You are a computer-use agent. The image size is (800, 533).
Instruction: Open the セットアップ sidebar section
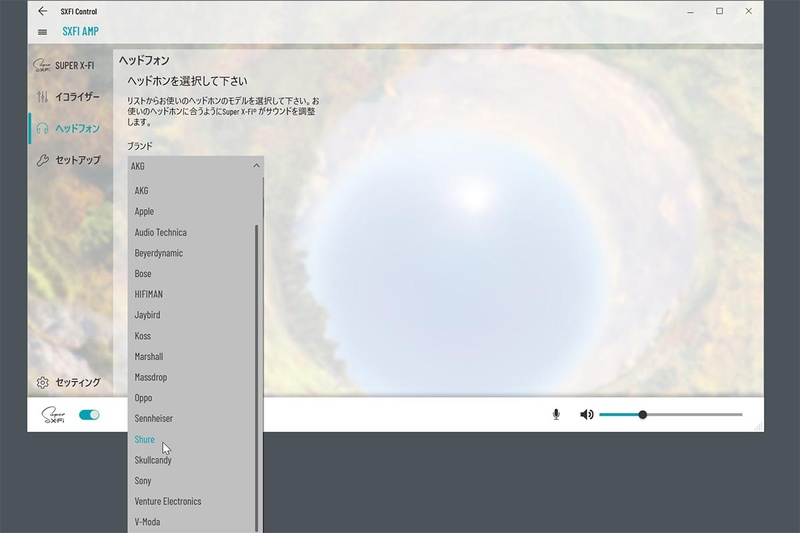coord(68,160)
